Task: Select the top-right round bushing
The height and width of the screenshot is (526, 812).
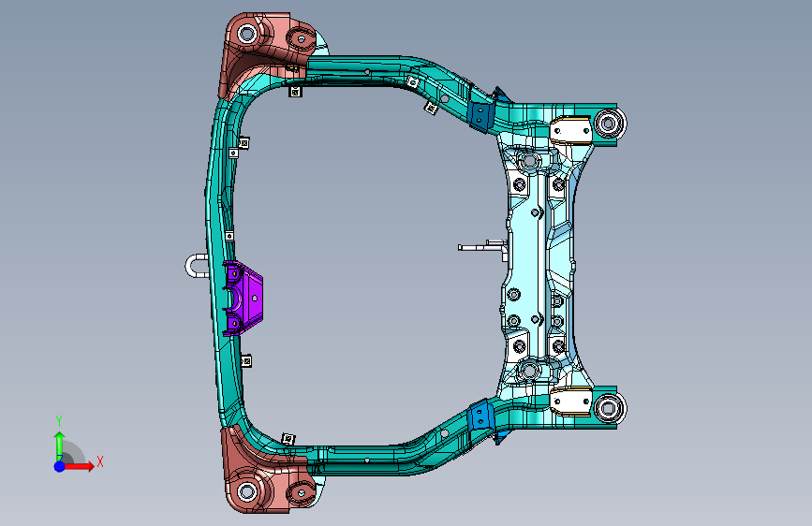Action: [609, 124]
